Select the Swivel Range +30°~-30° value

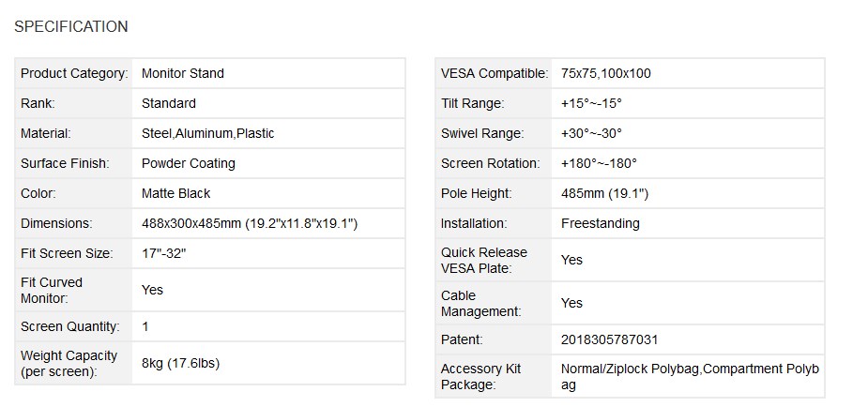(591, 133)
